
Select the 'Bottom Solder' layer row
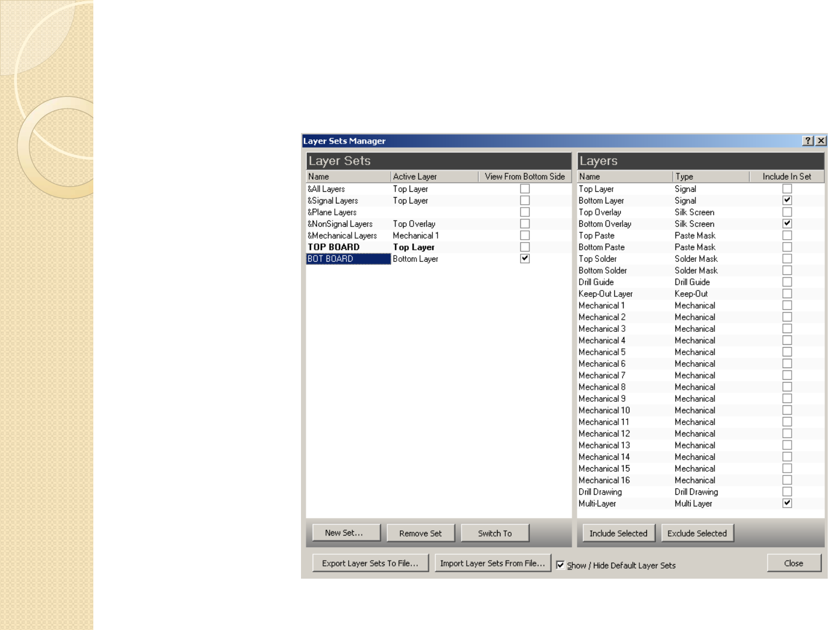point(603,271)
